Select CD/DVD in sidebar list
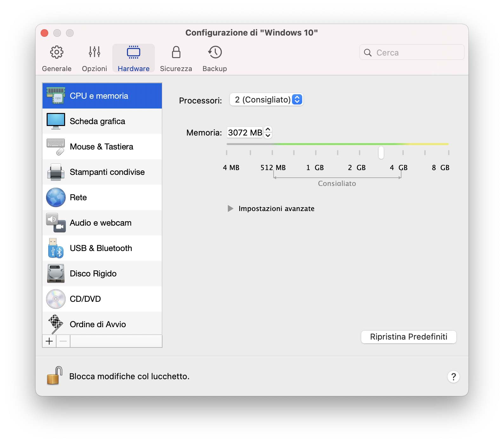The height and width of the screenshot is (443, 504). click(102, 299)
